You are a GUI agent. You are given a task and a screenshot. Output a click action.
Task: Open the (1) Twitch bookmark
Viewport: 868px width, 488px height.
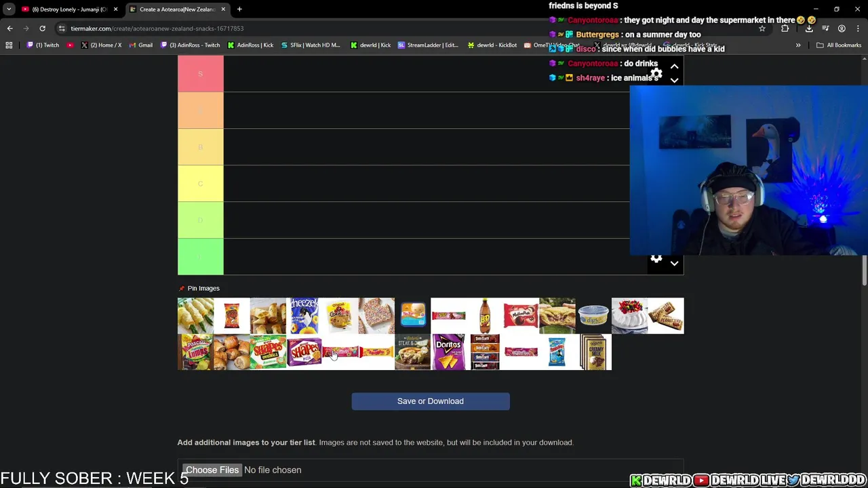(x=43, y=45)
